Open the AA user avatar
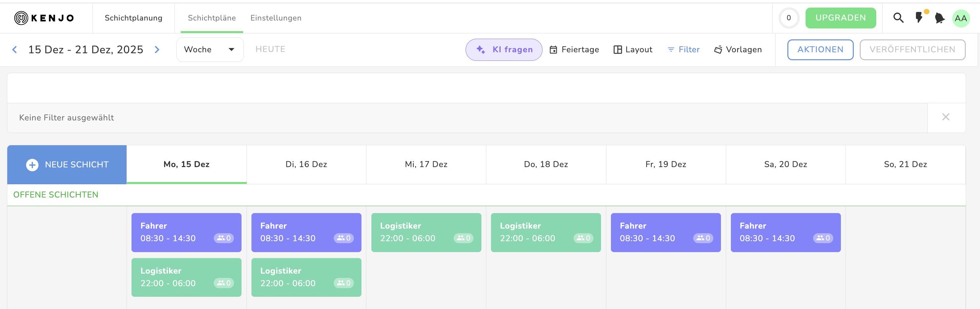 (x=961, y=18)
